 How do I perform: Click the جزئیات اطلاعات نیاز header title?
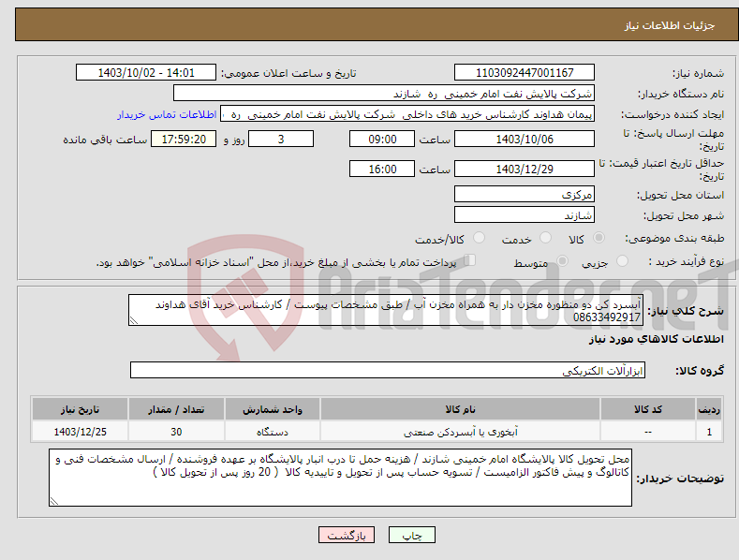coord(670,25)
